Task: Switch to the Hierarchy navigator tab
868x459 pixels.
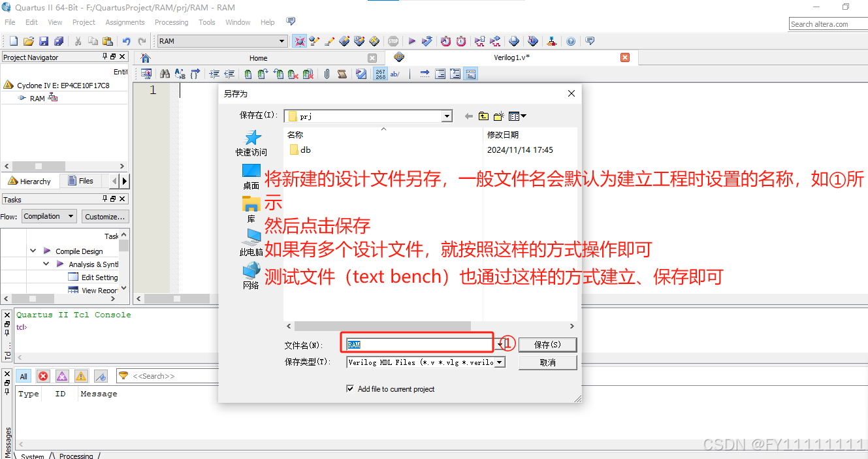Action: click(x=30, y=181)
